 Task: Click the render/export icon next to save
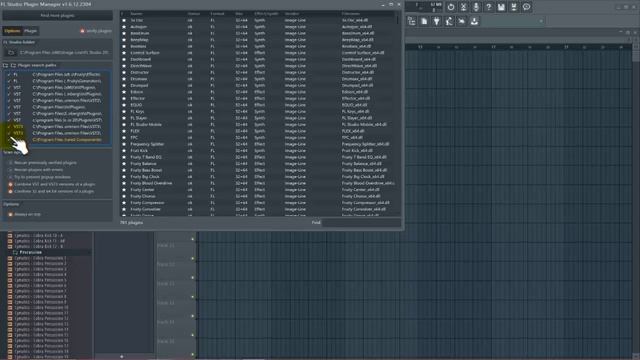pyautogui.click(x=514, y=7)
